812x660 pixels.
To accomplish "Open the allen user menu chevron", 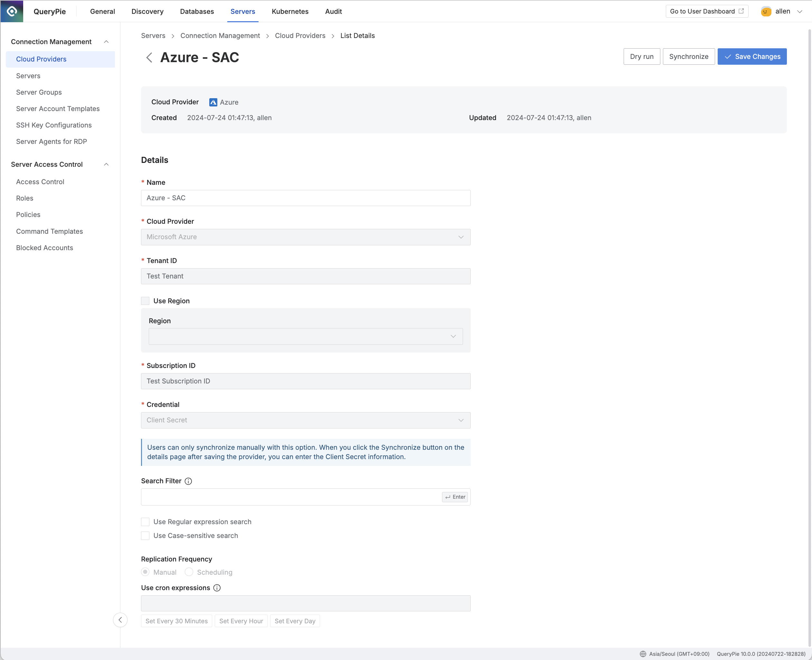I will tap(799, 11).
